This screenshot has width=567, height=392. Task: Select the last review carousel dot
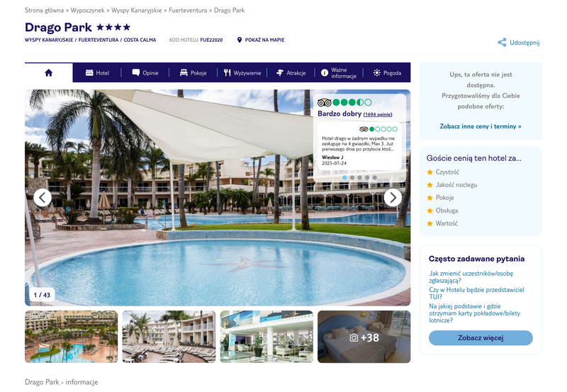point(375,177)
